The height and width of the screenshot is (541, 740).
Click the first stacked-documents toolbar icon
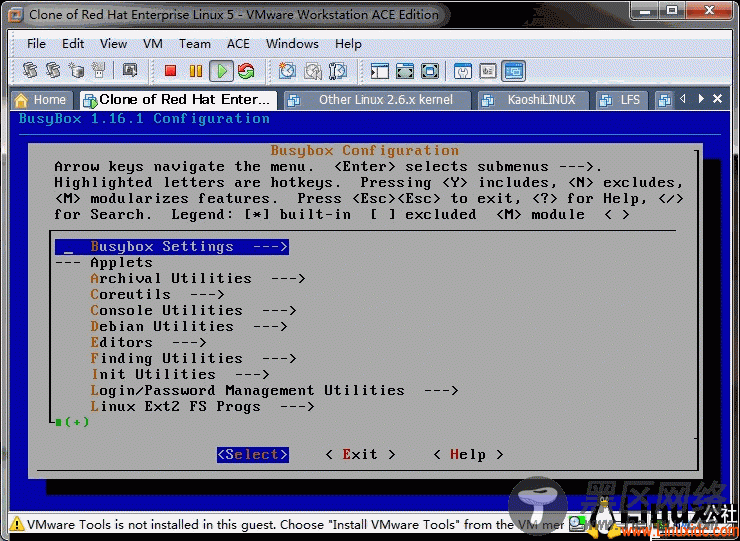30,70
